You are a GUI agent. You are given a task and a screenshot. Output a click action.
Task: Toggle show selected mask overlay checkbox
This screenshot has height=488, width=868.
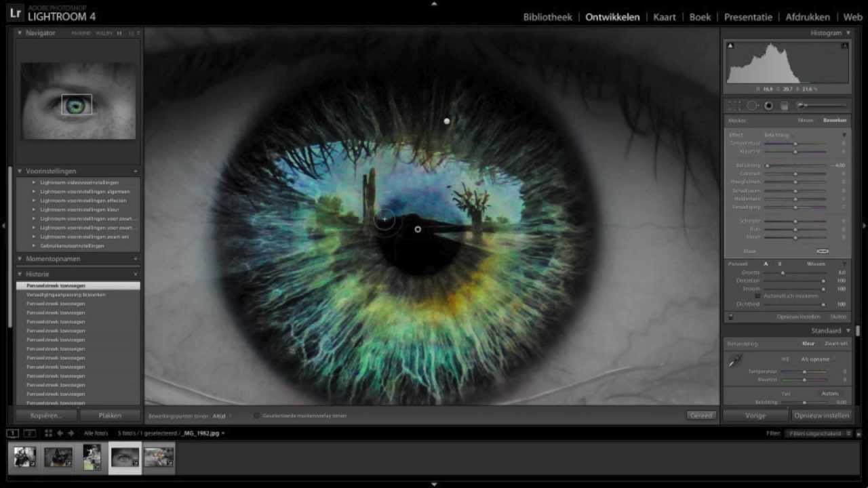[x=258, y=415]
